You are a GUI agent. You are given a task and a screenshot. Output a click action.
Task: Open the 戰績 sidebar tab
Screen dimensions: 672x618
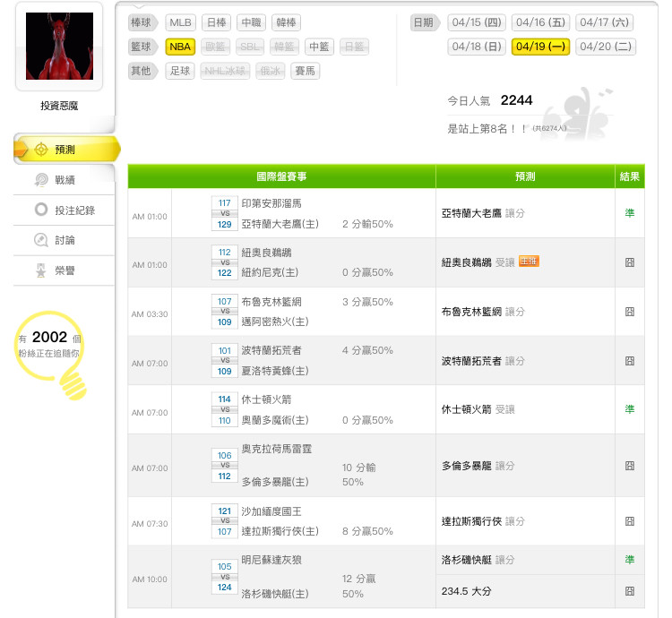tap(65, 180)
